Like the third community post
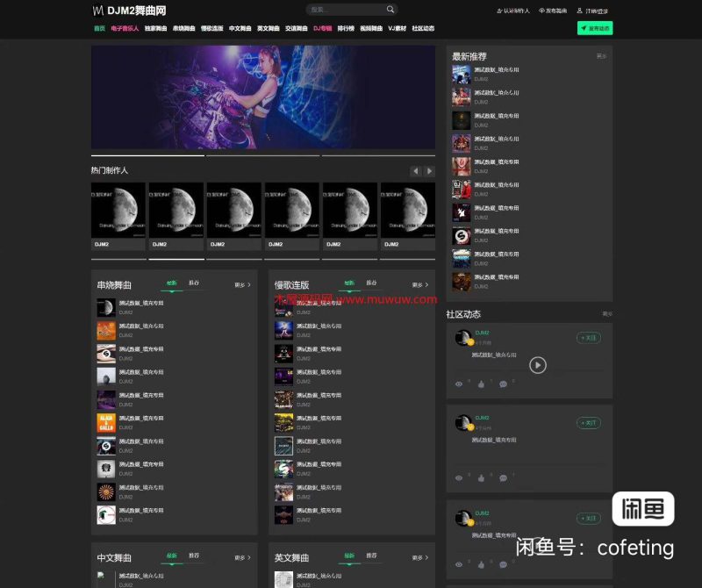 click(x=481, y=564)
